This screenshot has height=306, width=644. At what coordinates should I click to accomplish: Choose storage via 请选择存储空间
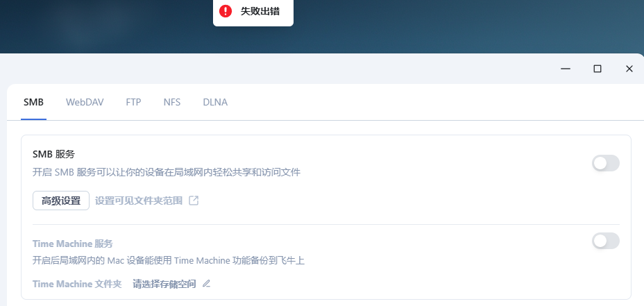(x=164, y=284)
